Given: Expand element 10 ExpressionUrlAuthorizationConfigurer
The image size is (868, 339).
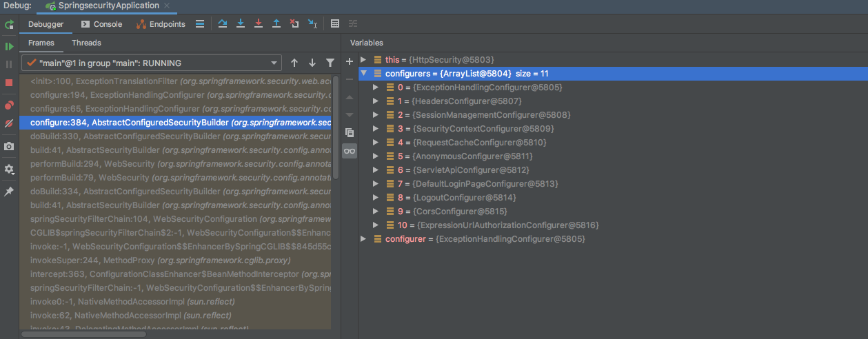Looking at the screenshot, I should (x=376, y=225).
